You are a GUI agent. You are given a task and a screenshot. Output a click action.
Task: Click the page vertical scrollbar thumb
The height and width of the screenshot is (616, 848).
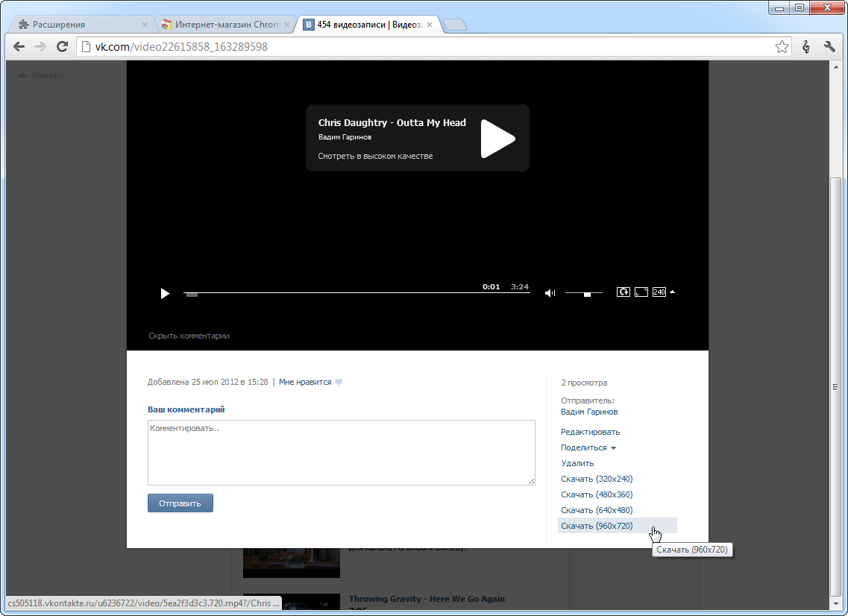click(835, 387)
